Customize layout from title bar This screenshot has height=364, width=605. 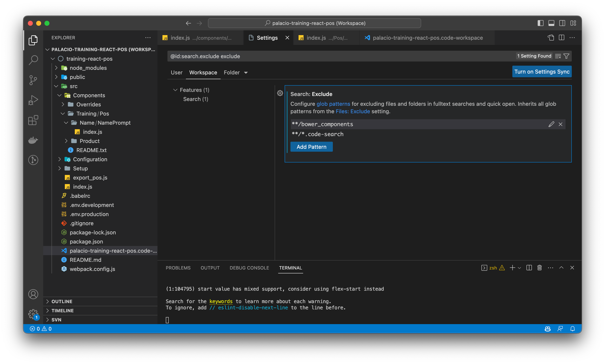(x=573, y=23)
